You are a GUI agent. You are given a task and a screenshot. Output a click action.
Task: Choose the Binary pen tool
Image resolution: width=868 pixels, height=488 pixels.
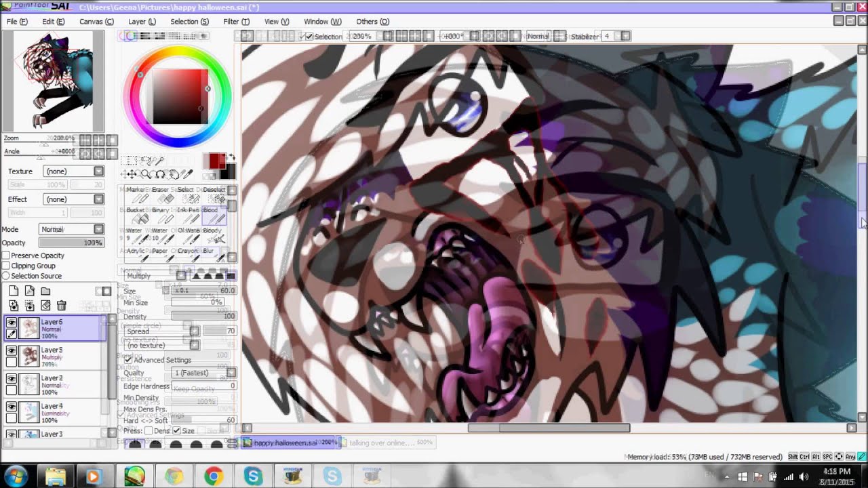(163, 216)
